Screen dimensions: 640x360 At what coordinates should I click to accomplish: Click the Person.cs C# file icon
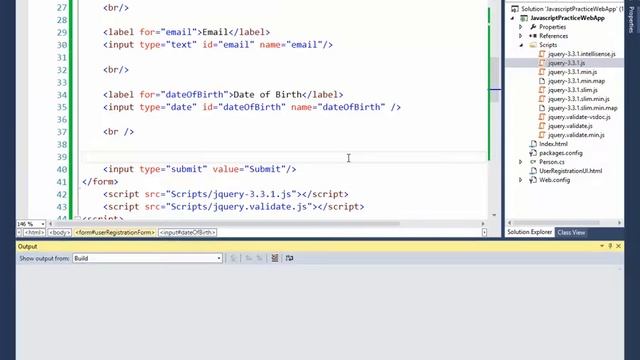pyautogui.click(x=533, y=162)
